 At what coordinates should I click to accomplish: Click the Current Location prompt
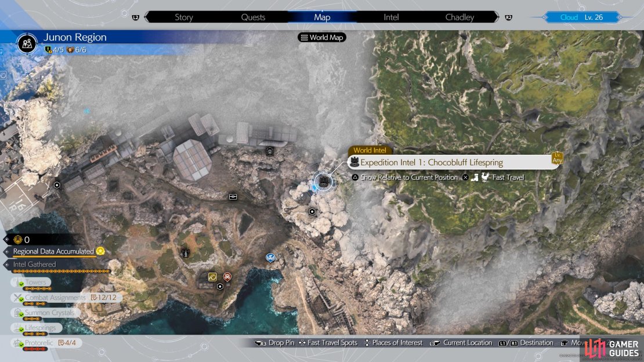click(461, 343)
